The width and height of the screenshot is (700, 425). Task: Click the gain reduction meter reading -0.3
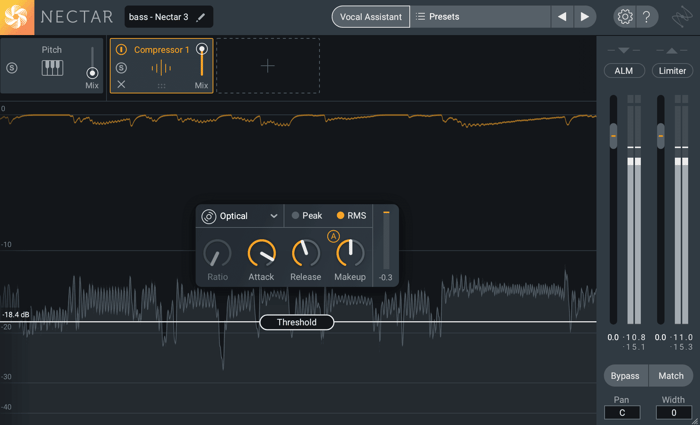(386, 278)
